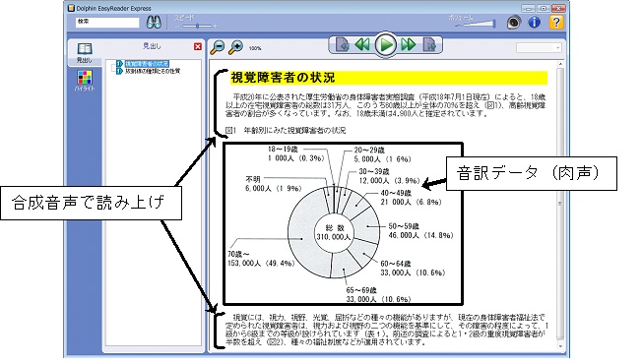Rewind with the double left arrows
This screenshot has width=642, height=364.
pos(362,44)
